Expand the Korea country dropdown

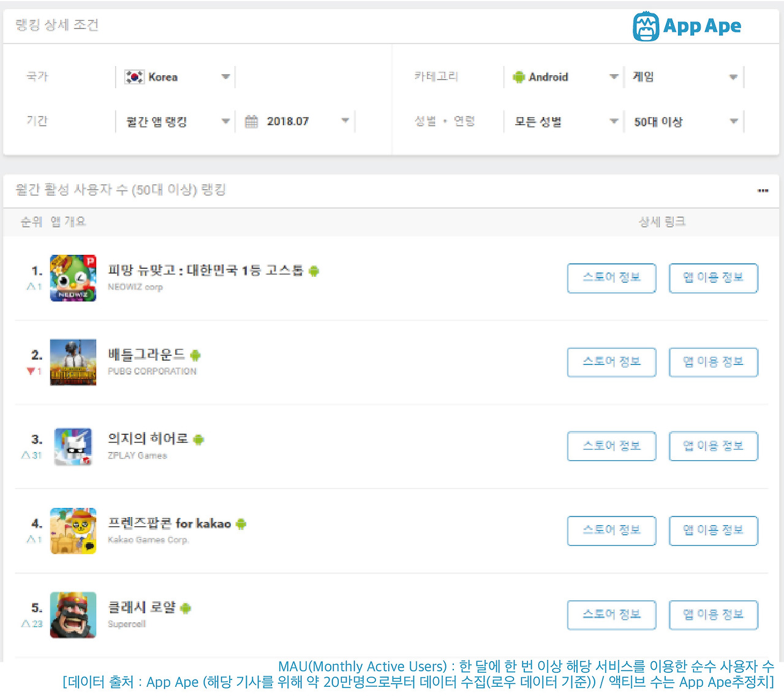[x=175, y=77]
